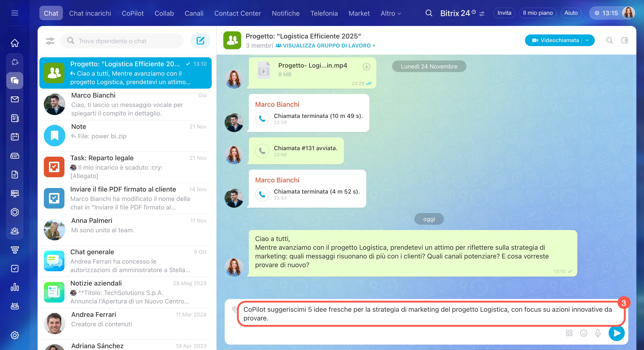
Task: Open chat list filter settings sliders
Action: click(50, 41)
